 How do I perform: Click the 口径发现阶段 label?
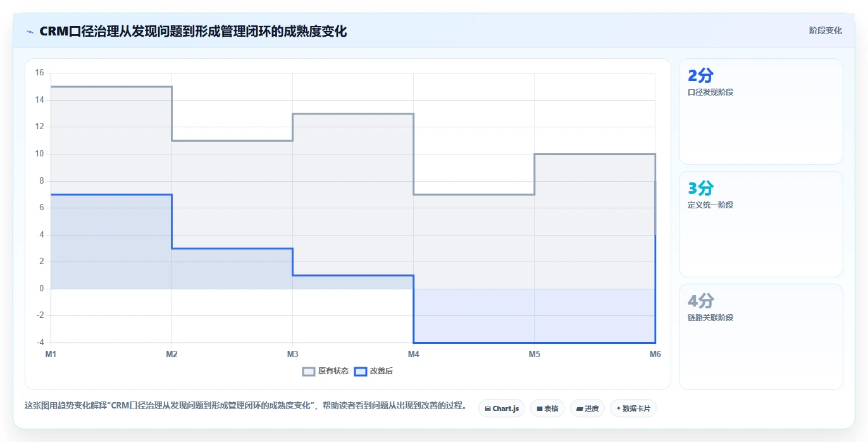(710, 92)
